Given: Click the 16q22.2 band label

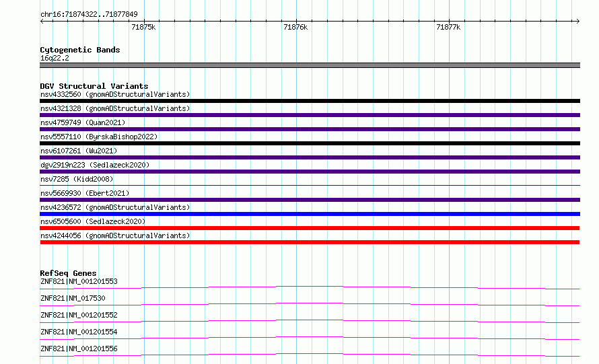Looking at the screenshot, I should (55, 58).
